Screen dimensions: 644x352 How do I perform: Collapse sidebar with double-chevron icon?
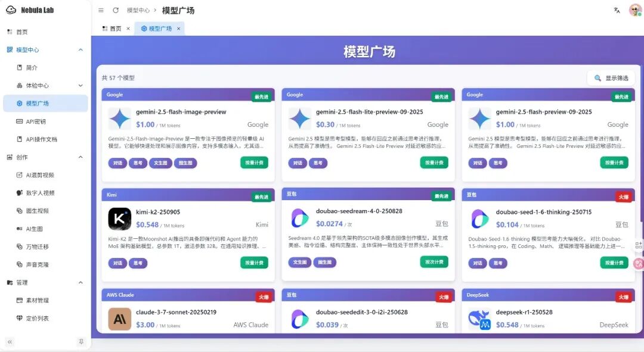10,342
